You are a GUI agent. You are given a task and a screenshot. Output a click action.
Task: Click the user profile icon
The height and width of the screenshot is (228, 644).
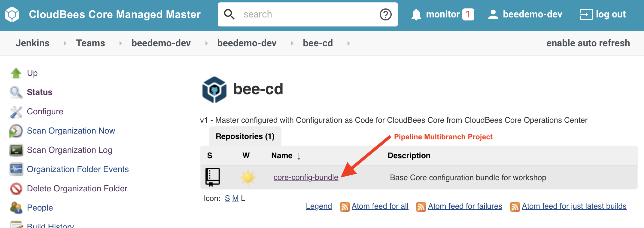493,14
